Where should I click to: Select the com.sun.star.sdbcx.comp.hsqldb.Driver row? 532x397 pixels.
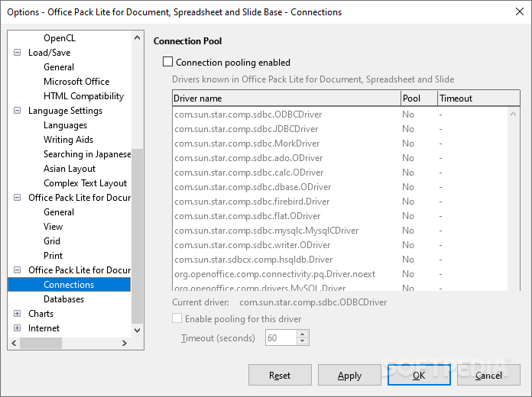340,260
